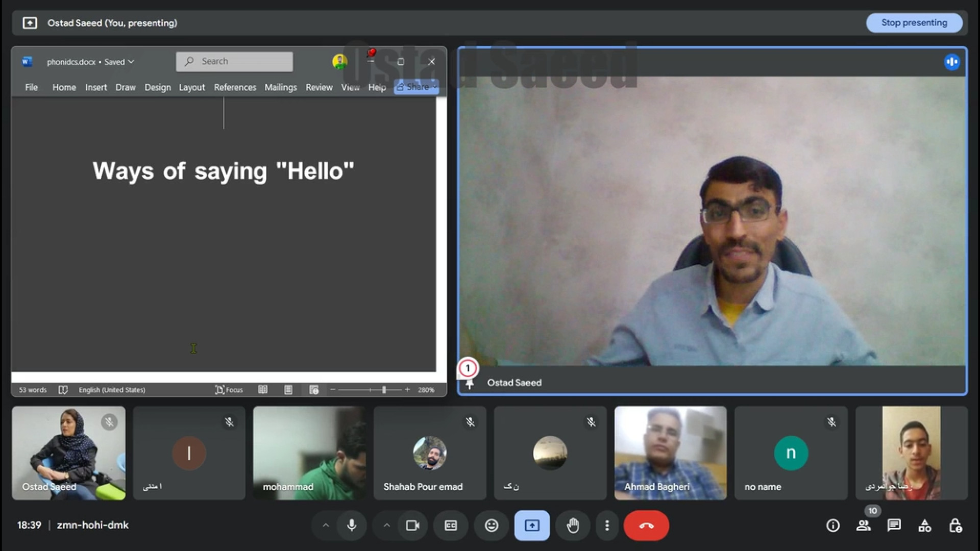Raise hand in the meeting

(x=573, y=525)
